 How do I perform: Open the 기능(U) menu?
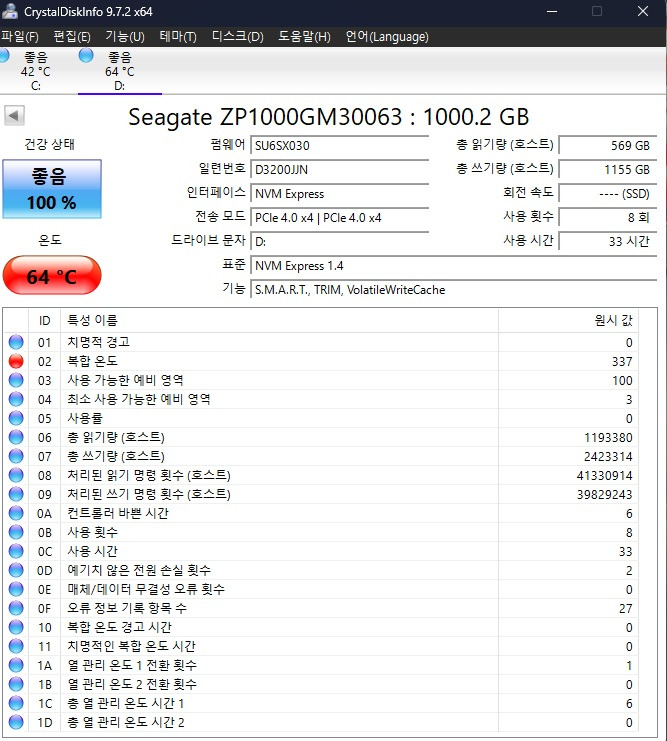pos(125,36)
